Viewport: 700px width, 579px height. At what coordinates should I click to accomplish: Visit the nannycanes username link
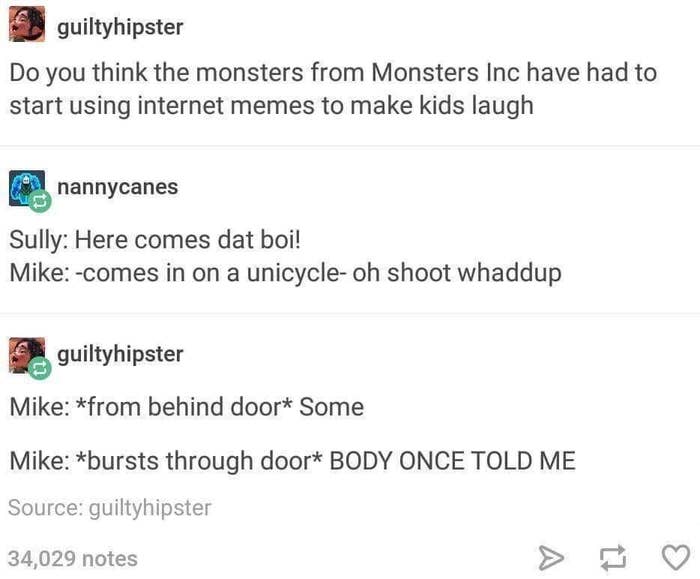[x=117, y=187]
